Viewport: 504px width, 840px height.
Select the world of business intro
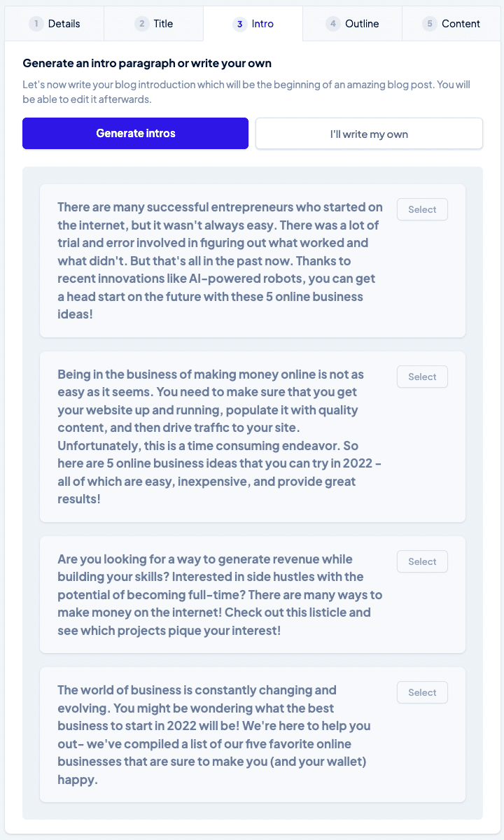422,692
